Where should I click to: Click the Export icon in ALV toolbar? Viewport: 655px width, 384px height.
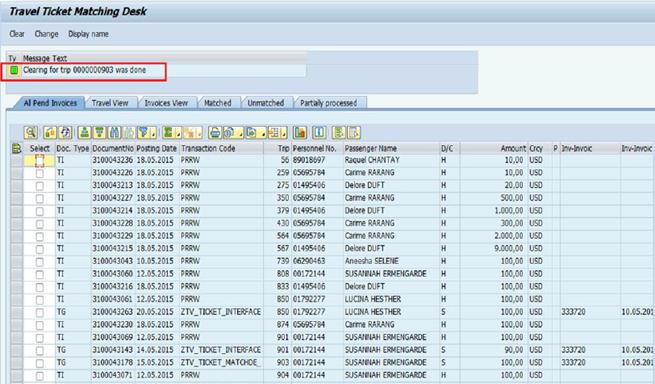pos(251,132)
